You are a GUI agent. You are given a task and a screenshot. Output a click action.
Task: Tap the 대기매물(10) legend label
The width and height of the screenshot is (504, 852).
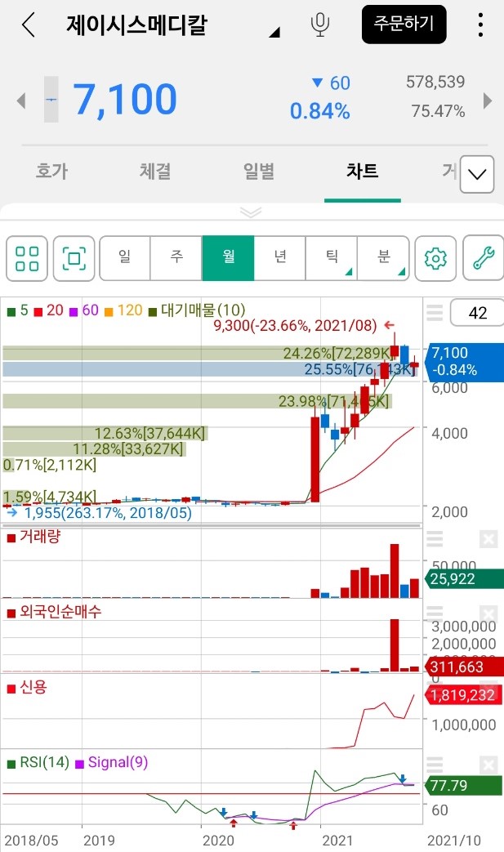[x=197, y=310]
